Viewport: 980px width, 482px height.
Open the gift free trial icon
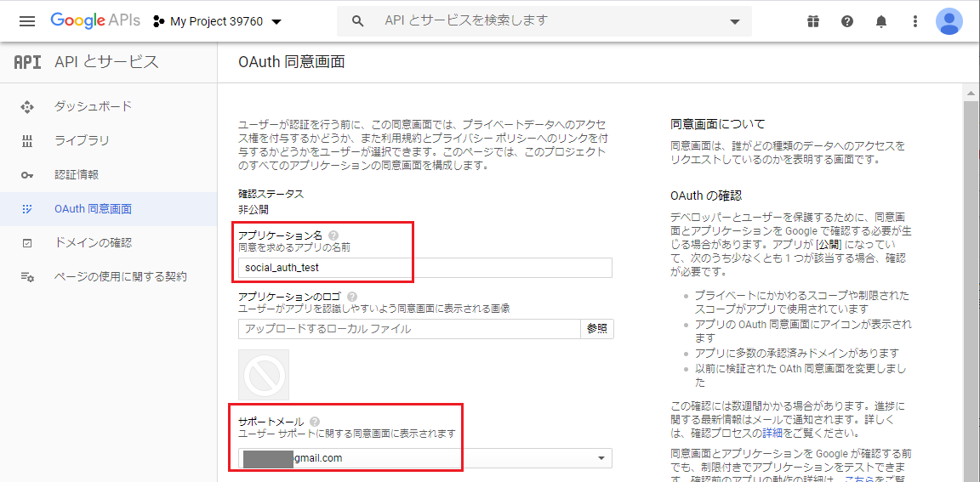coord(812,22)
